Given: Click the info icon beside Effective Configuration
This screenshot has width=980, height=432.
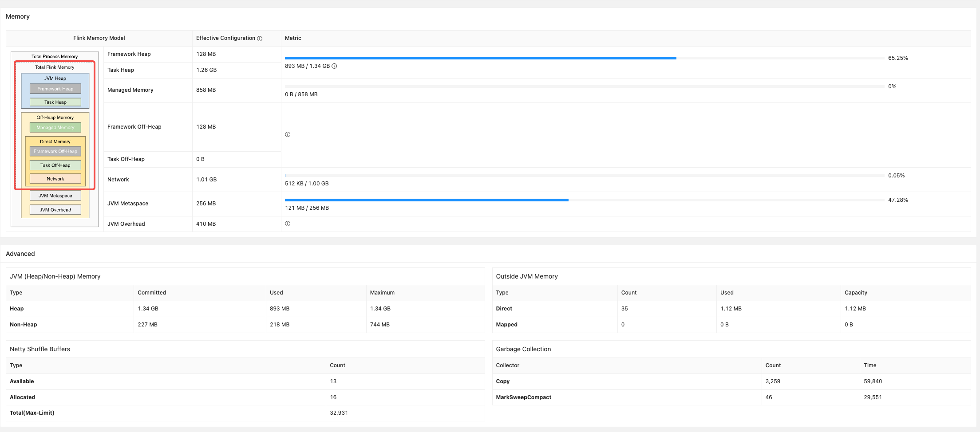Looking at the screenshot, I should coord(260,39).
